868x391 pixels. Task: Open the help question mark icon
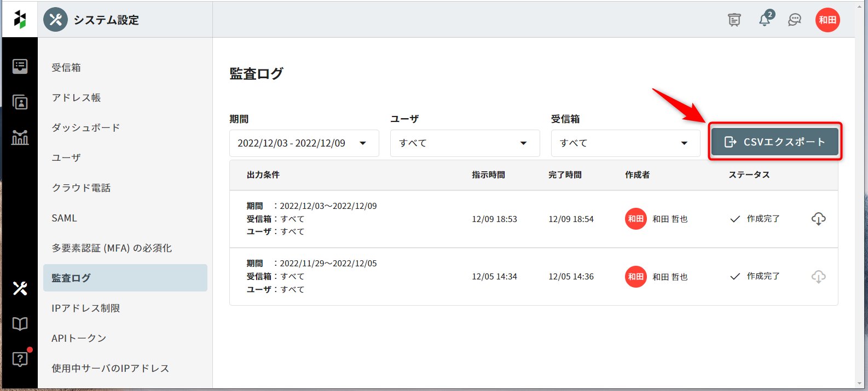coord(20,359)
